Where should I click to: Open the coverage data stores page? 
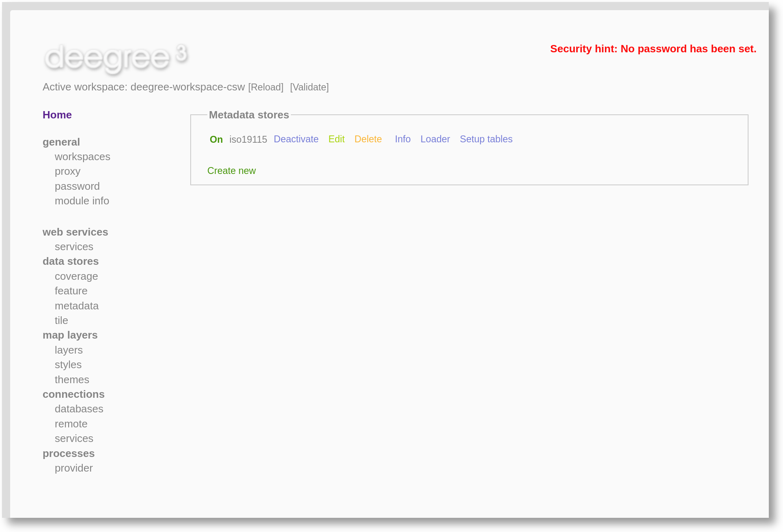point(76,276)
